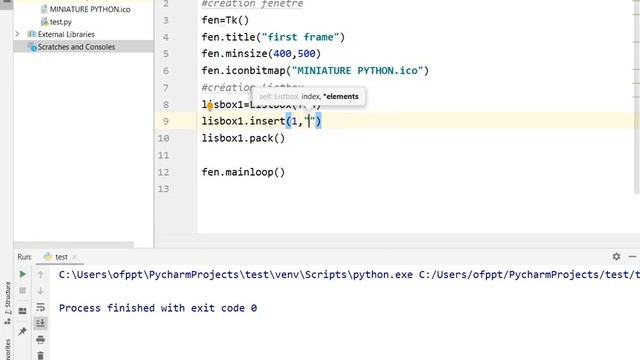This screenshot has width=640, height=360.
Task: Click the fen=Tk() code line
Action: (225, 20)
